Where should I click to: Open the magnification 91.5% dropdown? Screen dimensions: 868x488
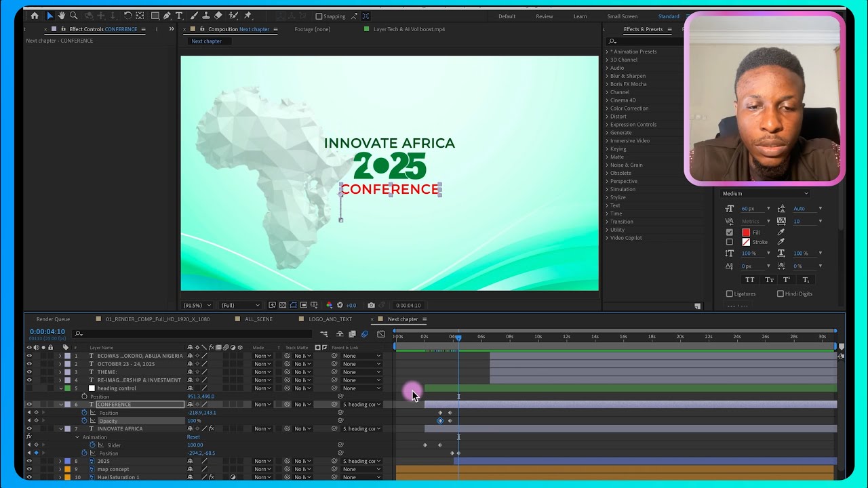tap(197, 305)
